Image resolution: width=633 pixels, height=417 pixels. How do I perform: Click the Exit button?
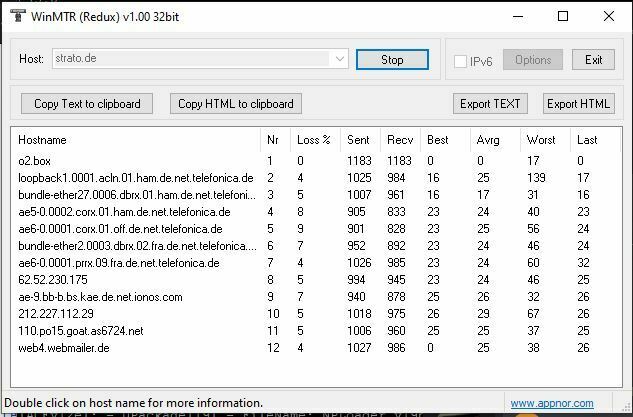click(x=593, y=60)
